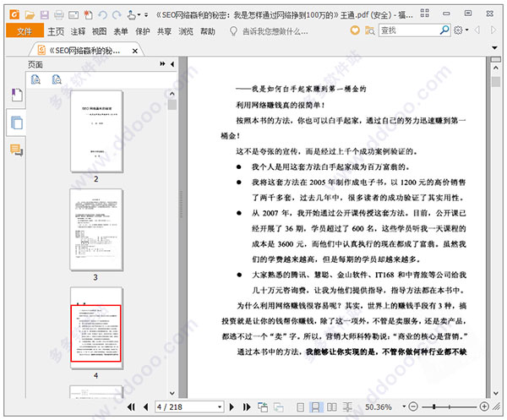Viewport: 507px width, 420px height.
Task: Open the 共享 ribbon tab
Action: 164,31
